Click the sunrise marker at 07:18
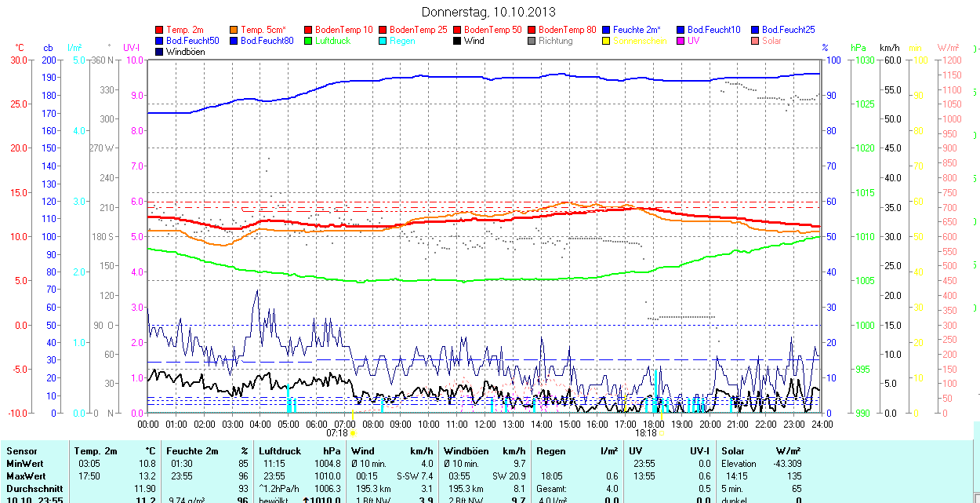This screenshot has width=980, height=503. coord(354,432)
